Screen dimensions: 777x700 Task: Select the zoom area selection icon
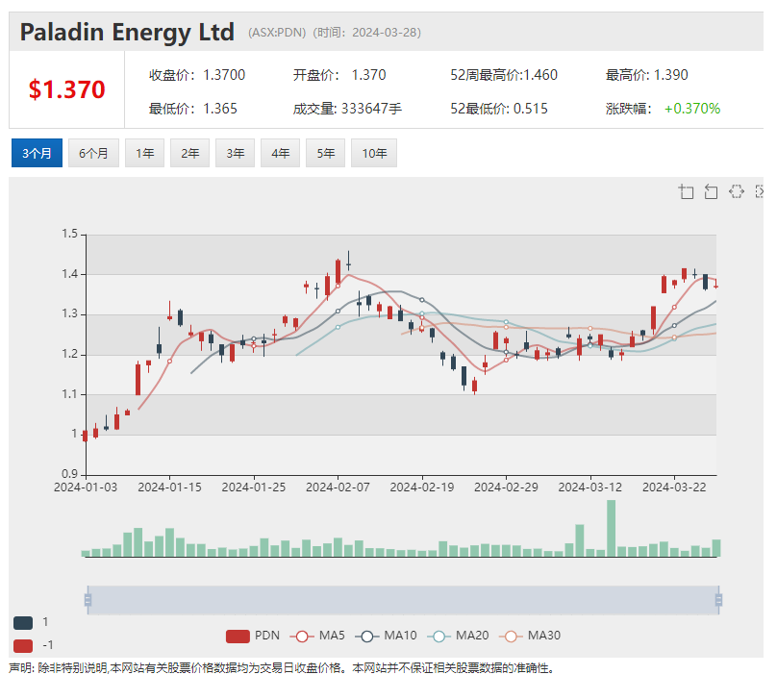(x=686, y=191)
